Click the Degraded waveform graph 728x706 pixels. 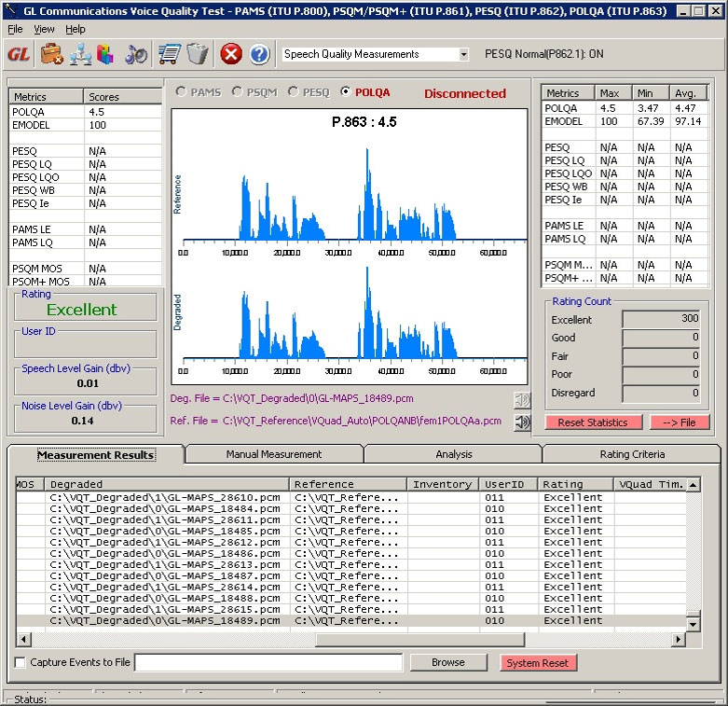(355, 313)
